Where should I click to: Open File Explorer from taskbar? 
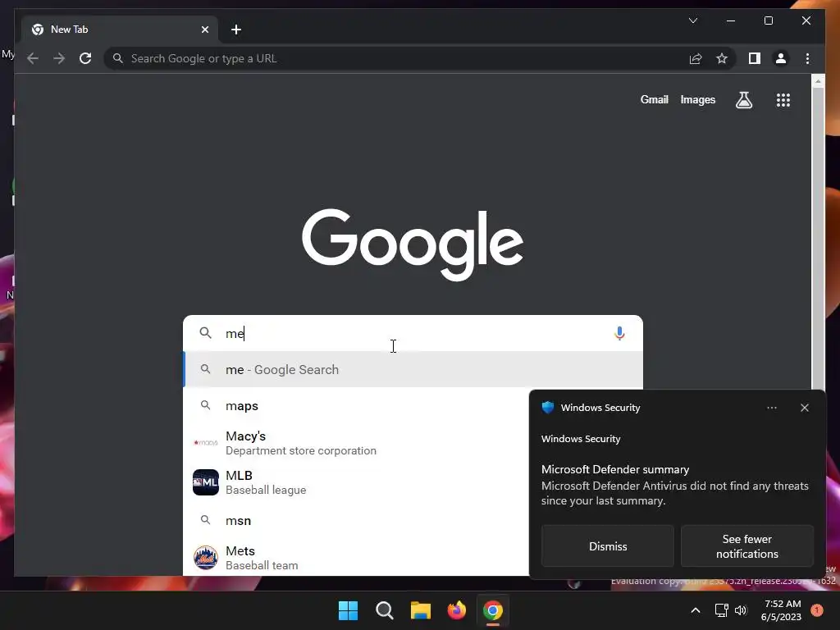[x=421, y=610]
